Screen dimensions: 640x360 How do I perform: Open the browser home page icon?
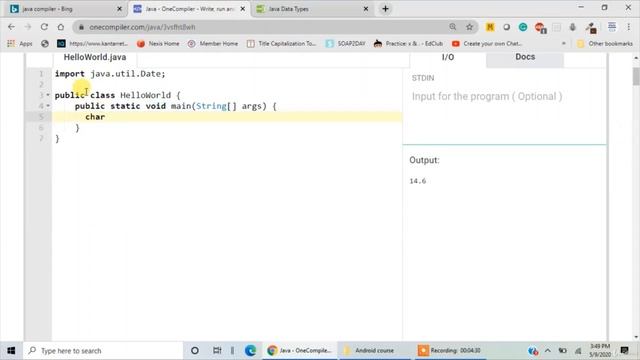click(61, 27)
